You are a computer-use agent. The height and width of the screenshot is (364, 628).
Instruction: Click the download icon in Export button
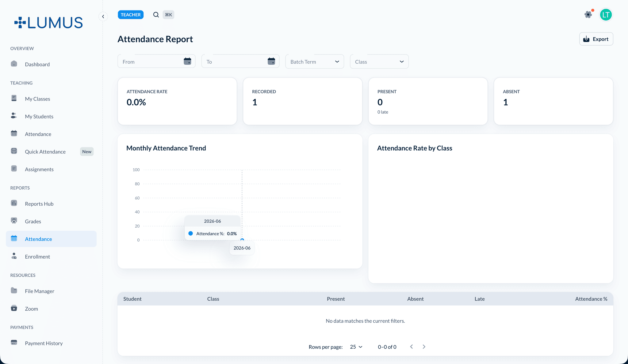(586, 39)
